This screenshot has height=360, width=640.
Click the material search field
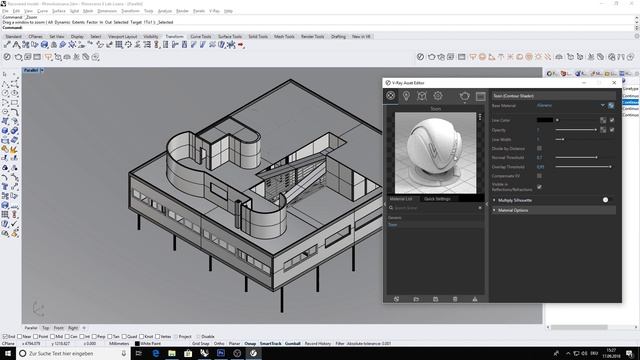click(x=435, y=208)
